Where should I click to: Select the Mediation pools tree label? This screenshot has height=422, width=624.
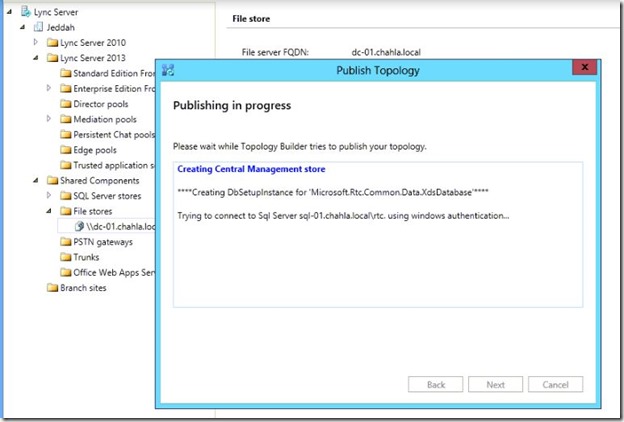coord(105,119)
